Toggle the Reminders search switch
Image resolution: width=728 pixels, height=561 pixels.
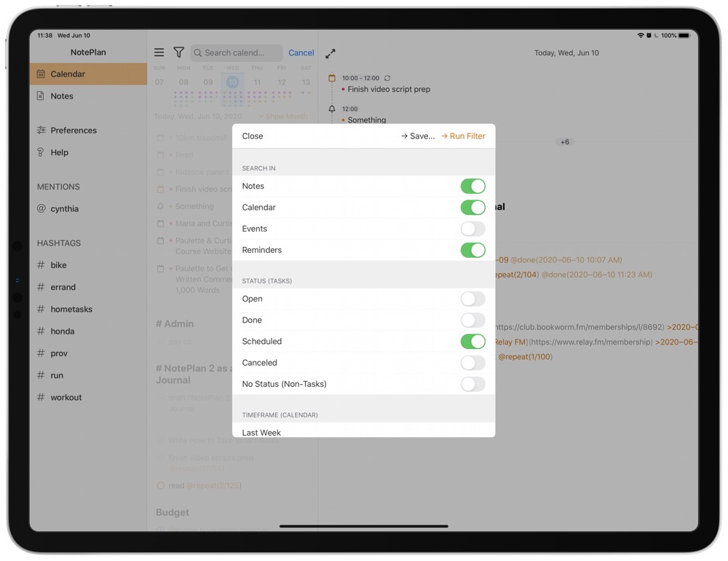pyautogui.click(x=472, y=250)
